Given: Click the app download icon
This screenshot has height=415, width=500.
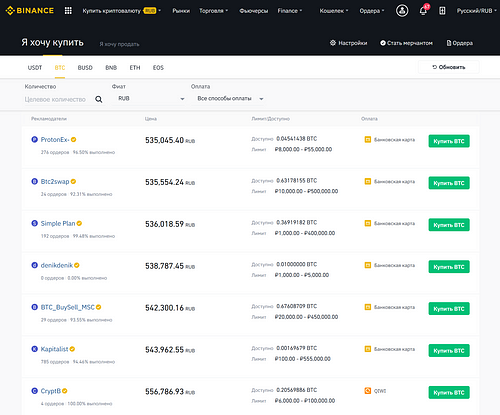Looking at the screenshot, I should coord(442,11).
